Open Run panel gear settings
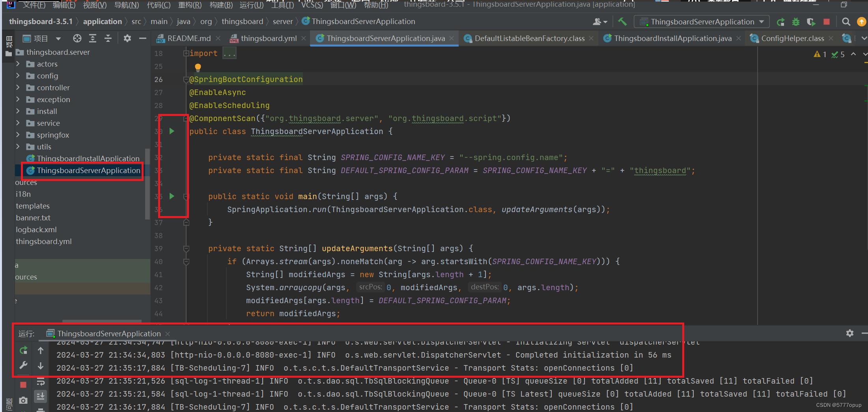 (x=850, y=333)
